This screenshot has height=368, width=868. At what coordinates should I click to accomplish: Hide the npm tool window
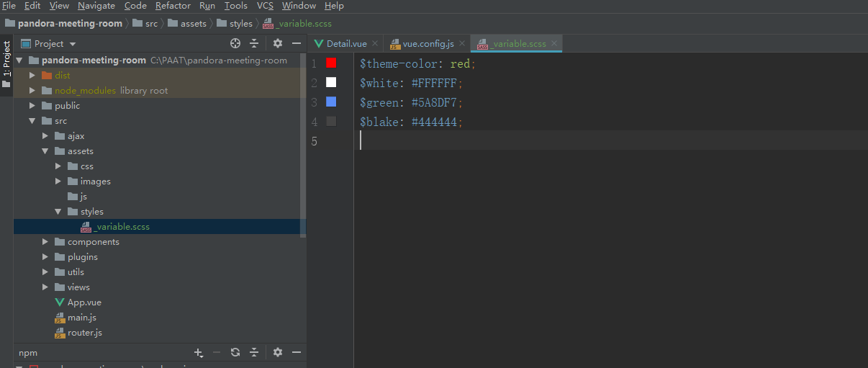tap(296, 352)
